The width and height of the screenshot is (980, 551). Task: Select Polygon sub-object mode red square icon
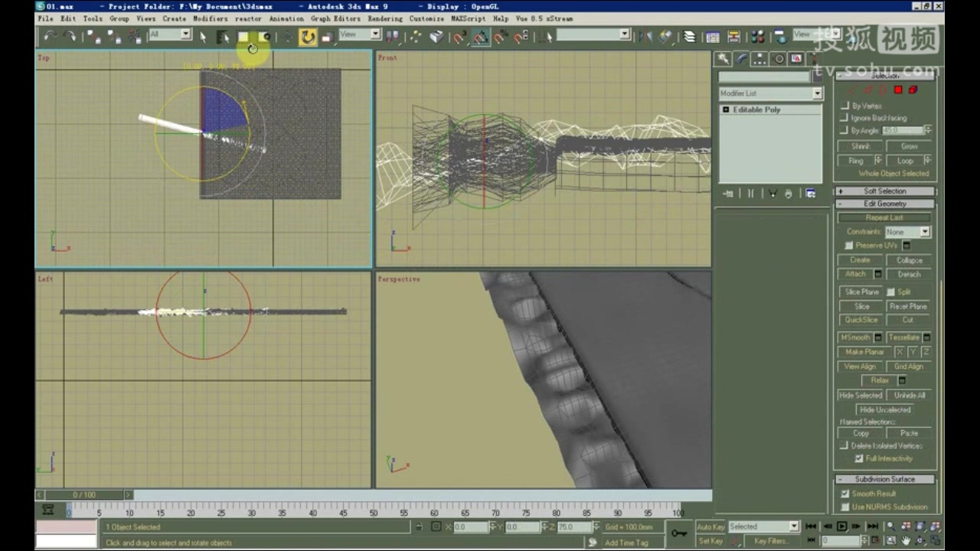point(897,90)
